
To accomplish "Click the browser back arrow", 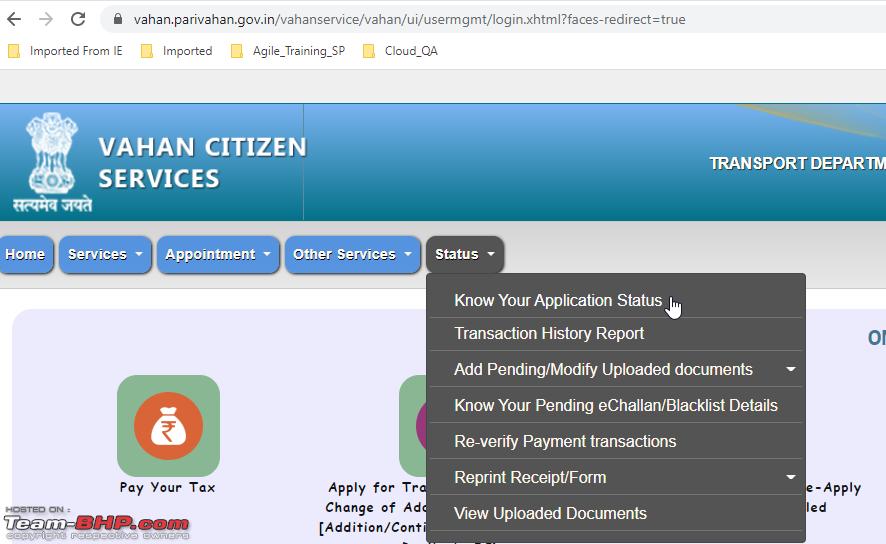I will tap(14, 19).
